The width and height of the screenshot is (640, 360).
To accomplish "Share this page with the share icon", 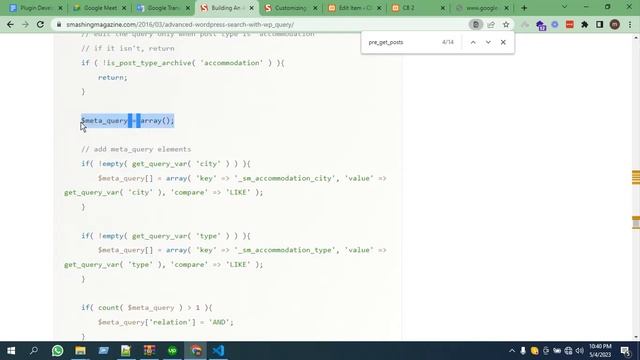I will [491, 24].
